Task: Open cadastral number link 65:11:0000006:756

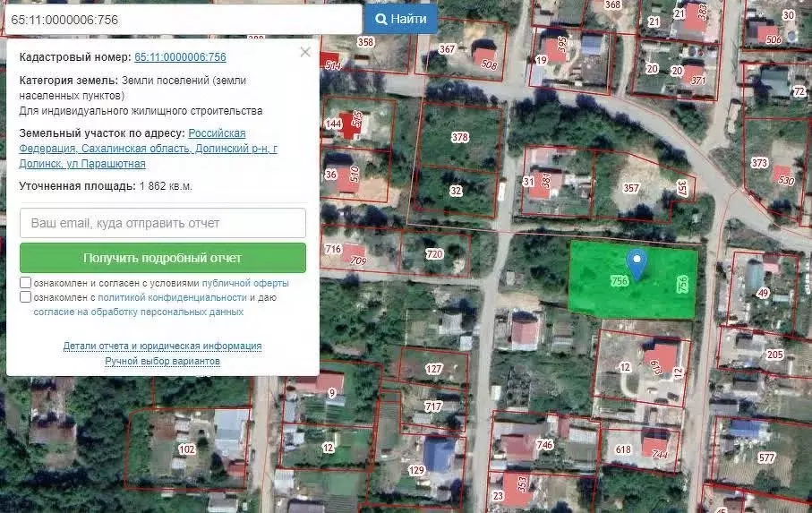Action: coord(180,57)
